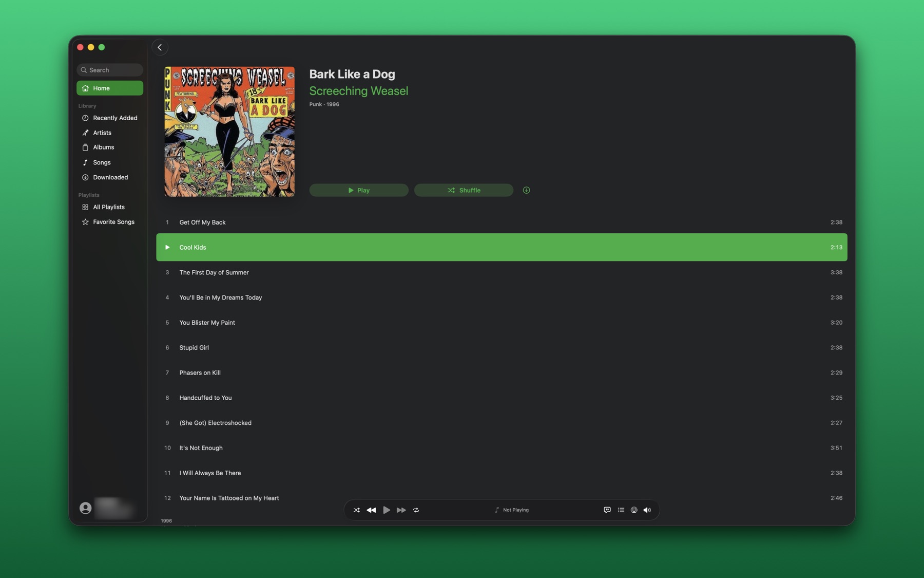
Task: Download the album with circled arrow icon
Action: [x=526, y=190]
